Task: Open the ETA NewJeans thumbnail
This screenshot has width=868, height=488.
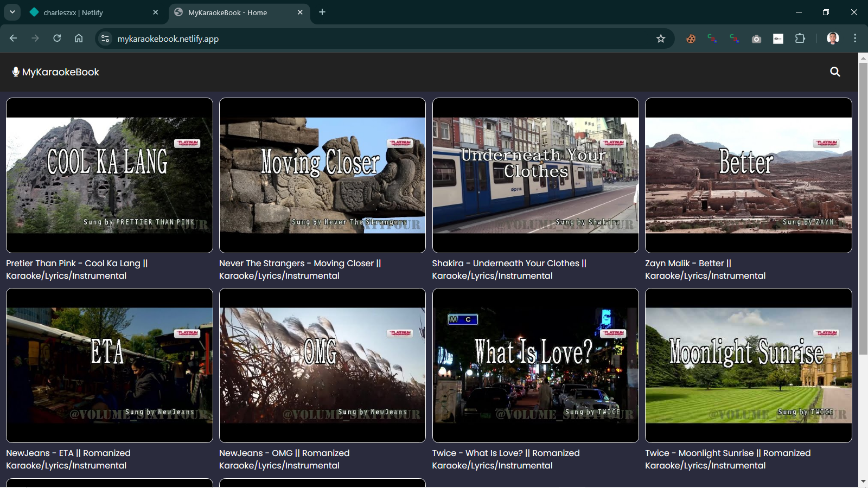Action: 110,365
